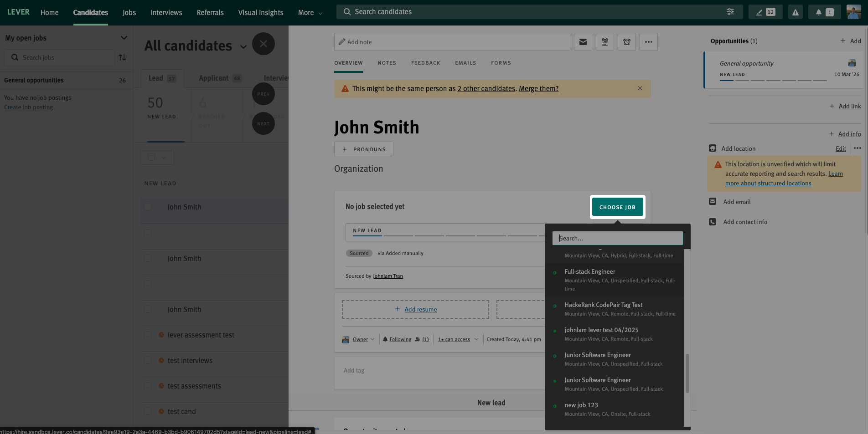The width and height of the screenshot is (868, 434).
Task: Dismiss the duplicate candidate warning banner
Action: 640,88
